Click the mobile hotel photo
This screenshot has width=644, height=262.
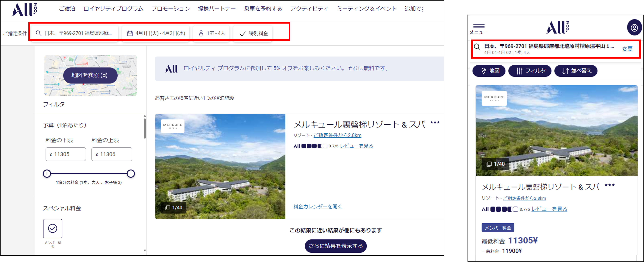(x=556, y=131)
